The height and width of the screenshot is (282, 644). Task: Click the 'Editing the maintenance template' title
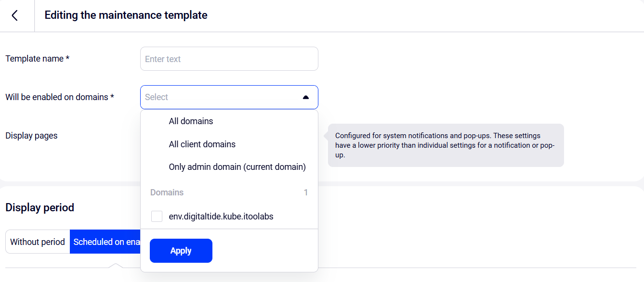(x=126, y=15)
